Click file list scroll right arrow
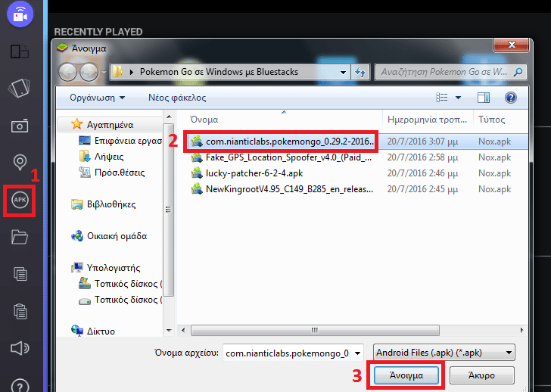This screenshot has width=551, height=392. point(521,330)
